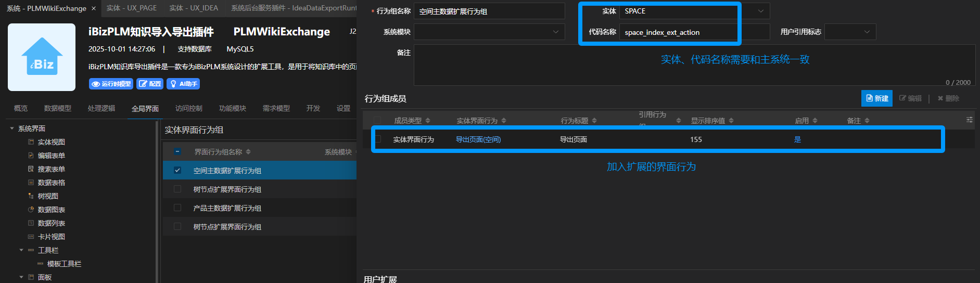980x283 pixels.
Task: Sort by 启用 column arrows
Action: pyautogui.click(x=815, y=121)
